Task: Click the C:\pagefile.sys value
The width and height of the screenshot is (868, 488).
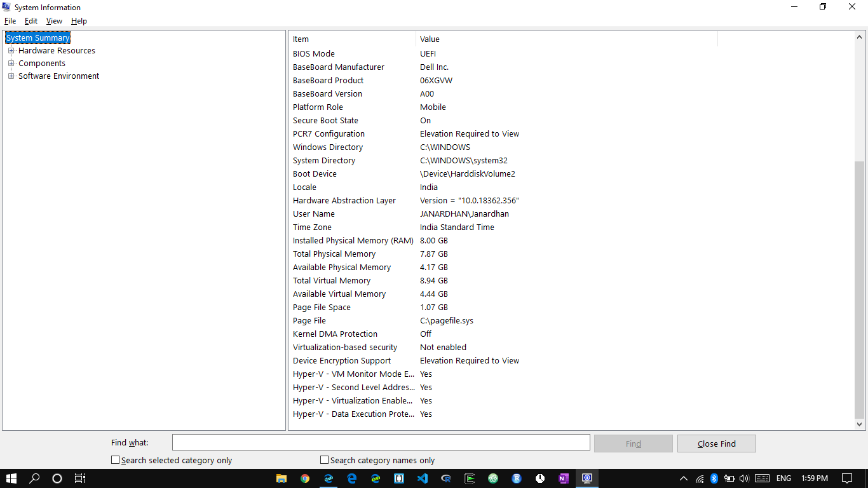Action: tap(446, 321)
